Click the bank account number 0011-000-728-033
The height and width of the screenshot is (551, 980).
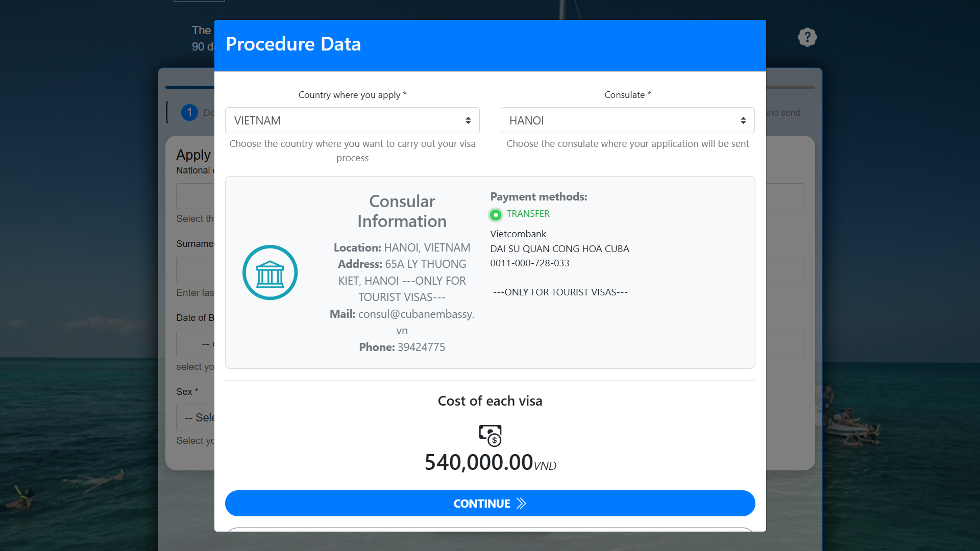529,263
